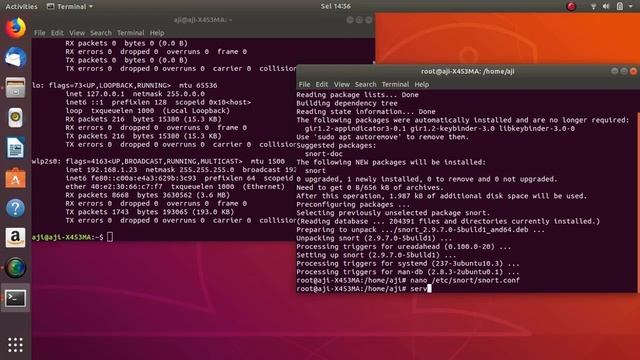
Task: Click 'Use sudo apt autoremove' line
Action: tap(382, 137)
